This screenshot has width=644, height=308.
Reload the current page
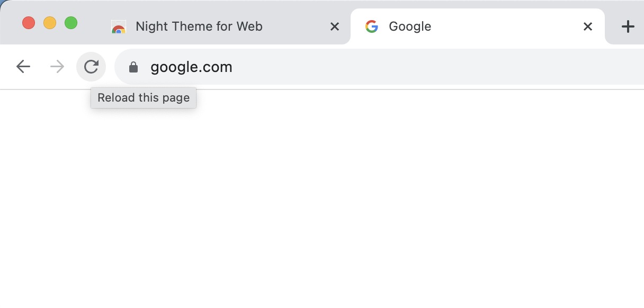pyautogui.click(x=91, y=67)
